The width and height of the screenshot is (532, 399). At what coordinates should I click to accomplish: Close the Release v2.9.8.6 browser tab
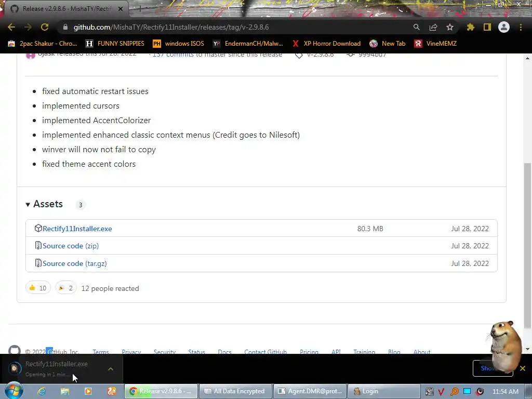pyautogui.click(x=121, y=9)
